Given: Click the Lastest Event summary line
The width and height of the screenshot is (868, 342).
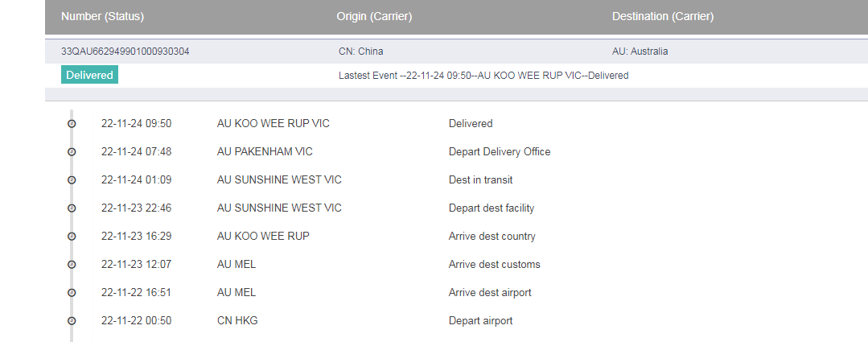Looking at the screenshot, I should (483, 76).
